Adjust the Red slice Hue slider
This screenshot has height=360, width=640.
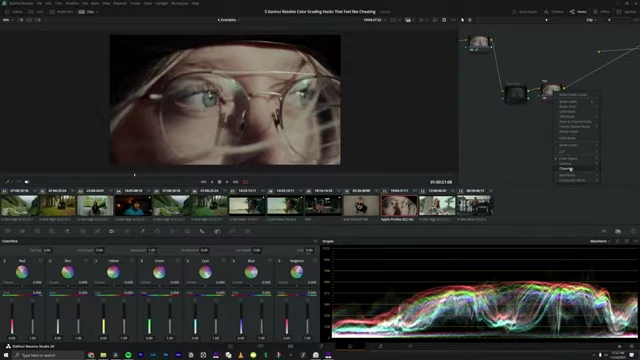pos(22,295)
